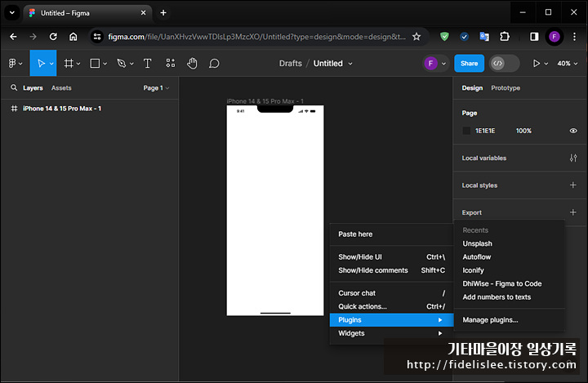Click the Present play icon

point(537,64)
